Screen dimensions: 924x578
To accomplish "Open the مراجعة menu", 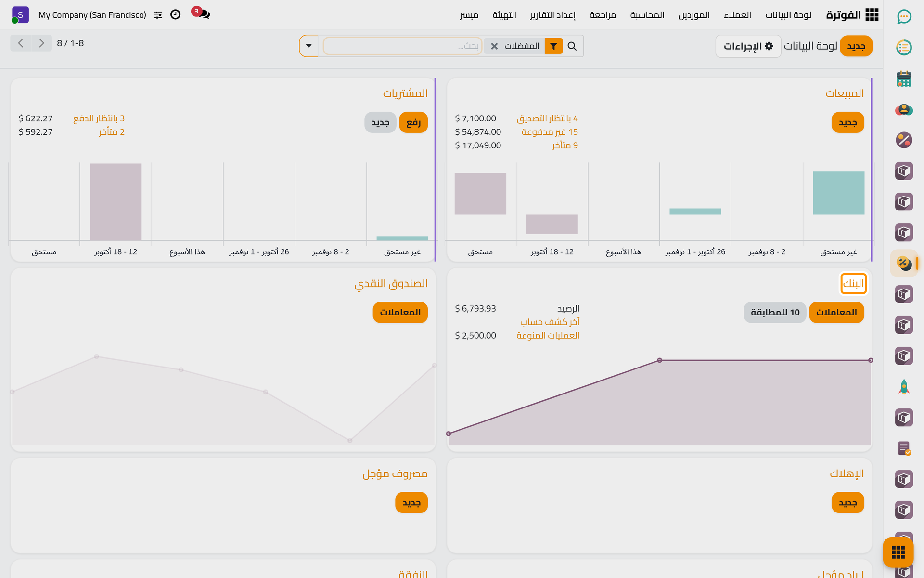I will (603, 15).
